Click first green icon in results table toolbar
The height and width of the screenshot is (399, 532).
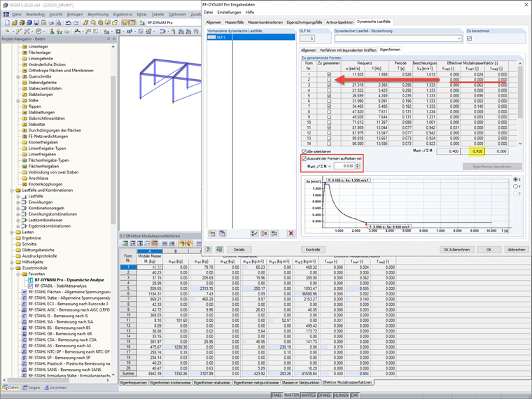[x=125, y=244]
